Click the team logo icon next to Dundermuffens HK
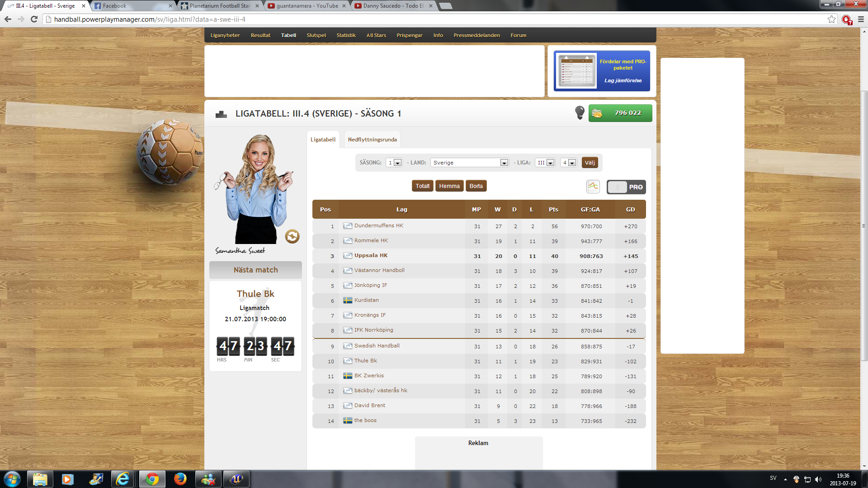 point(348,225)
